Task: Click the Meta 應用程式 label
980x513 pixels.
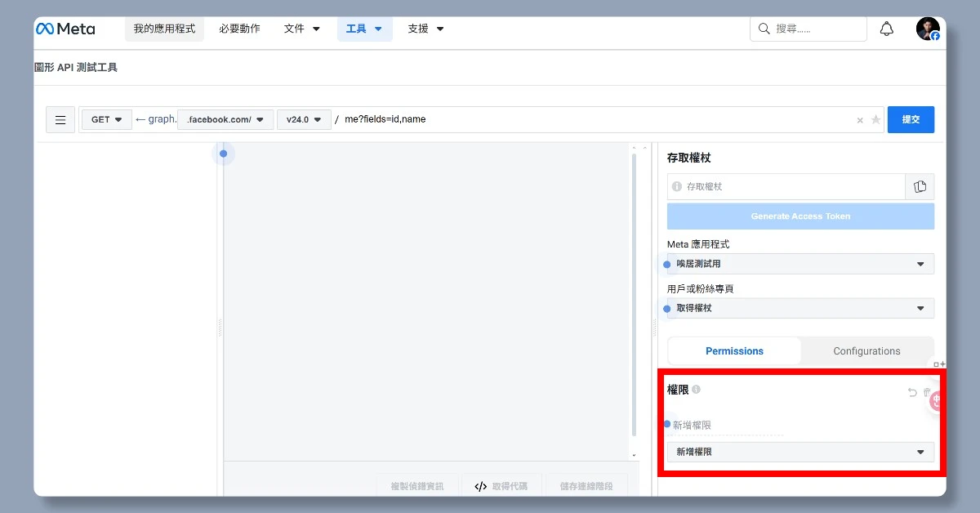Action: 698,244
